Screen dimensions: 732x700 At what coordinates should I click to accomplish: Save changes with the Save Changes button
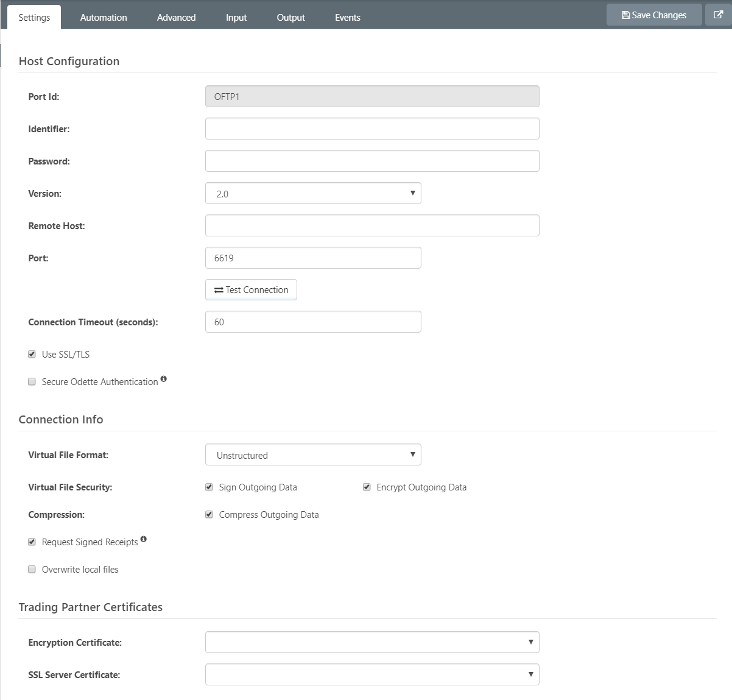(x=654, y=15)
